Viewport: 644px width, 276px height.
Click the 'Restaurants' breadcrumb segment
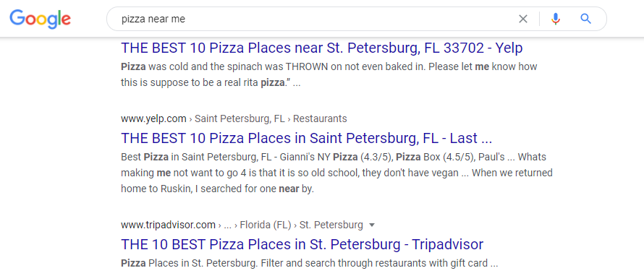320,119
